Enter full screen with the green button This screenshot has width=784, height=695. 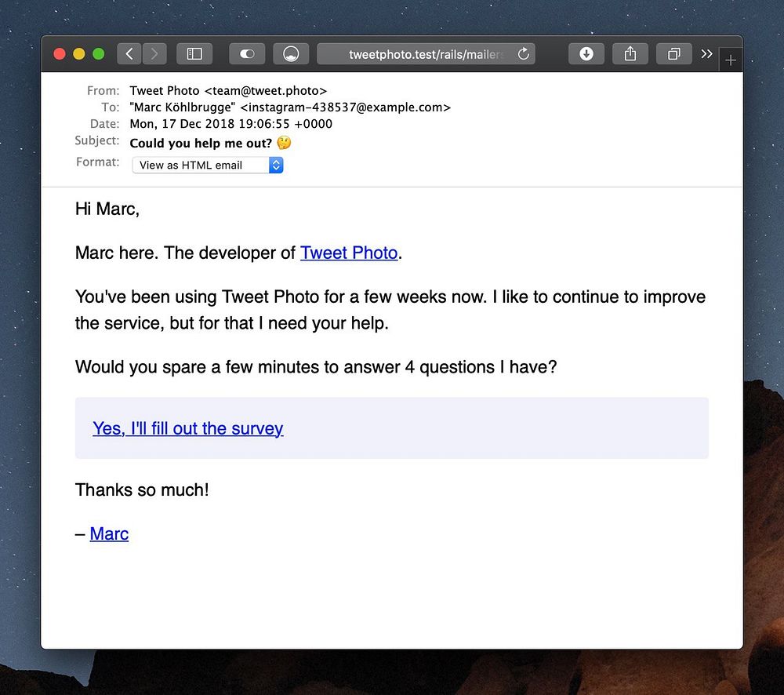[99, 53]
